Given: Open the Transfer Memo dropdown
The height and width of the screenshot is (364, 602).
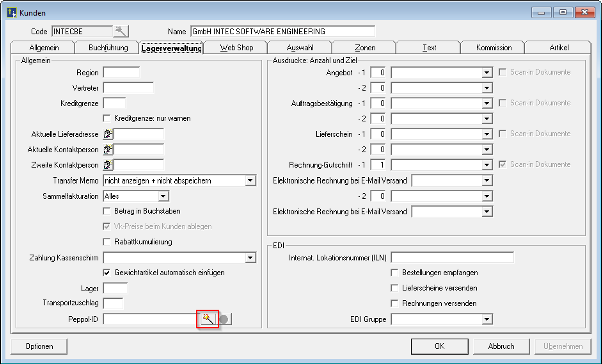Looking at the screenshot, I should tap(251, 180).
